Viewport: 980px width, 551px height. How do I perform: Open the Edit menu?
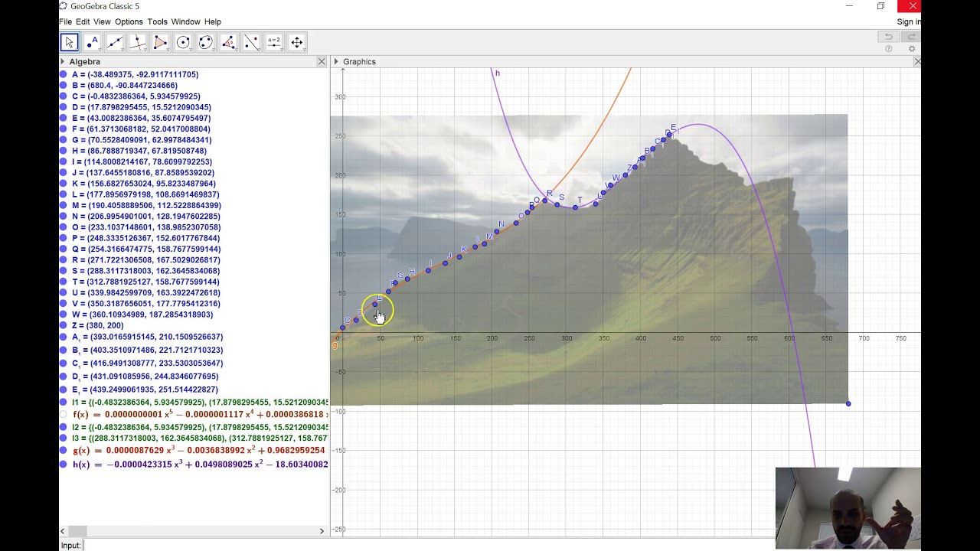click(x=83, y=21)
